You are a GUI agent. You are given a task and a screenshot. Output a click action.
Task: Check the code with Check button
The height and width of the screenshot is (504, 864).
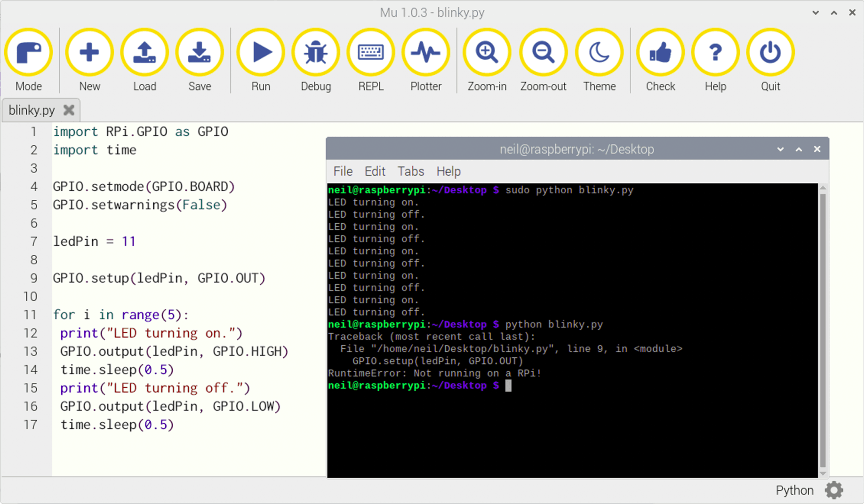point(660,53)
